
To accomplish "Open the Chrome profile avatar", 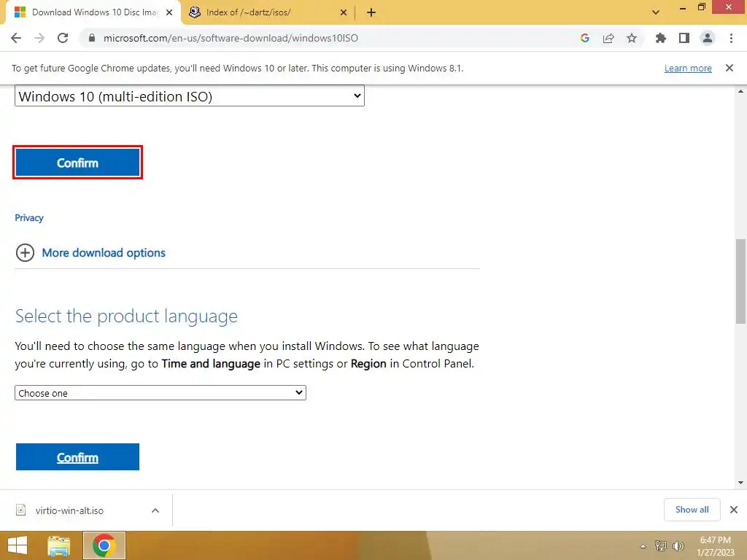I will click(x=708, y=38).
